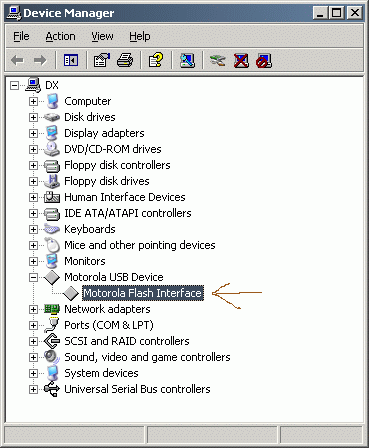
Task: Expand DVD/CD-ROM drives node
Action: (x=33, y=149)
